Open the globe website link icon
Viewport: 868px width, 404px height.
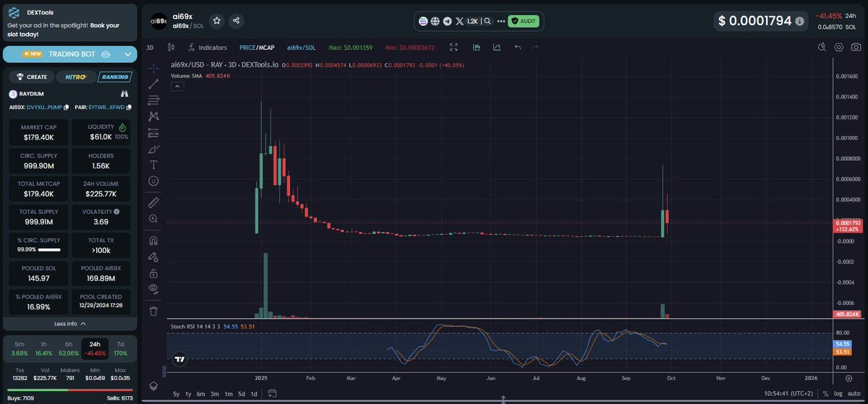click(435, 22)
